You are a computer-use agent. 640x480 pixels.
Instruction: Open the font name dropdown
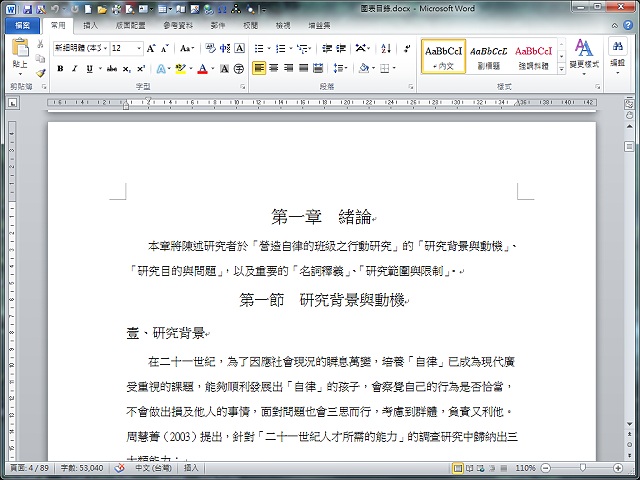(x=105, y=49)
